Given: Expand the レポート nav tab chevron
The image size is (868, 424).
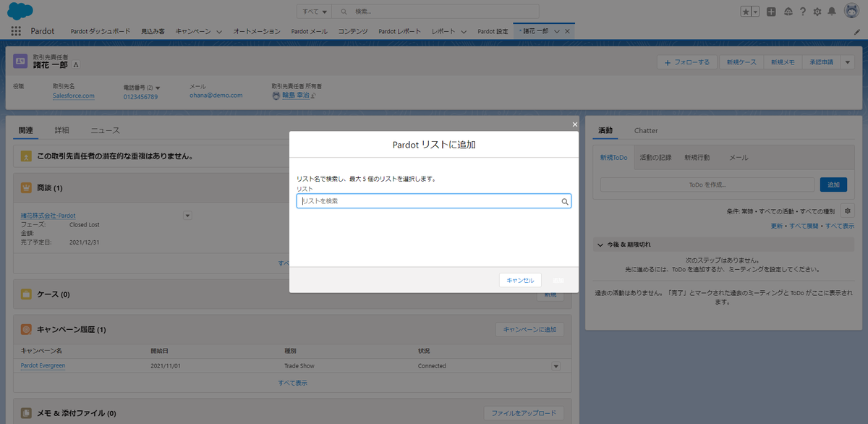Looking at the screenshot, I should [x=464, y=32].
